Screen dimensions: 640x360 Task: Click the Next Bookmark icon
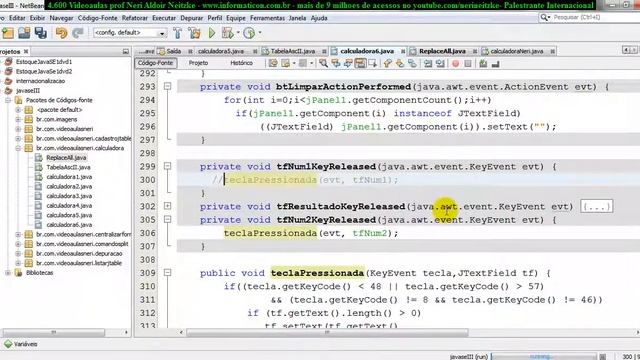click(x=400, y=63)
